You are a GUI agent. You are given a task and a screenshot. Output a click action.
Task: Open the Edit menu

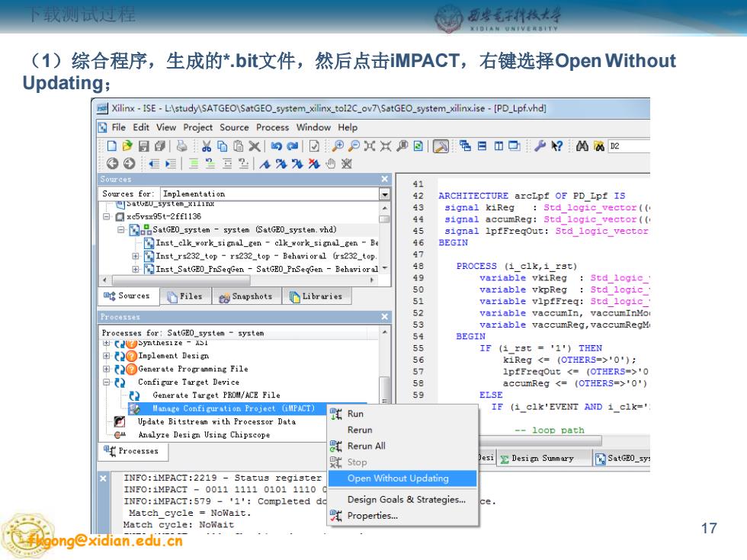click(x=141, y=128)
